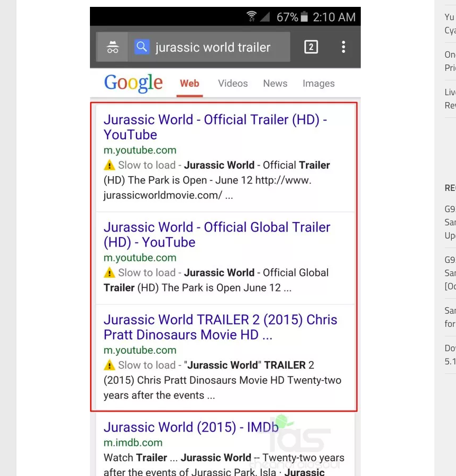Tap the incognito mode icon
The image size is (456, 476).
pos(112,47)
